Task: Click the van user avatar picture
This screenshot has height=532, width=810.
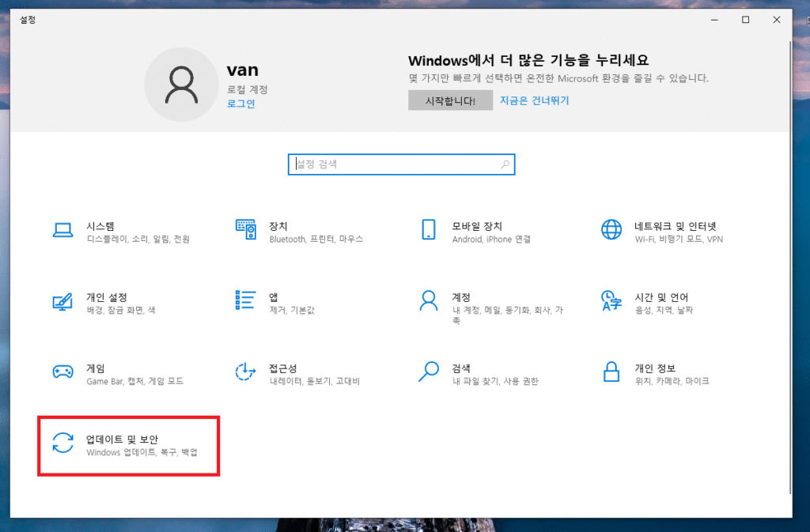Action: tap(181, 85)
